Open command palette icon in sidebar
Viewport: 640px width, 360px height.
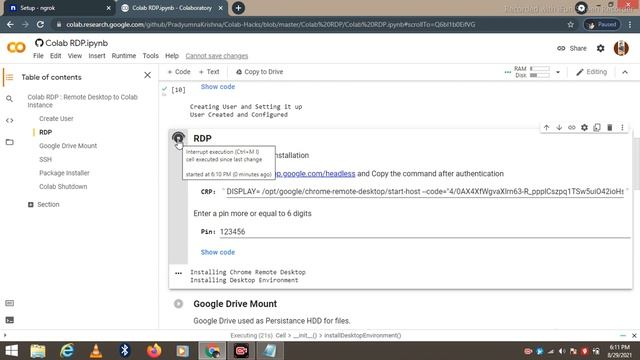coord(9,303)
